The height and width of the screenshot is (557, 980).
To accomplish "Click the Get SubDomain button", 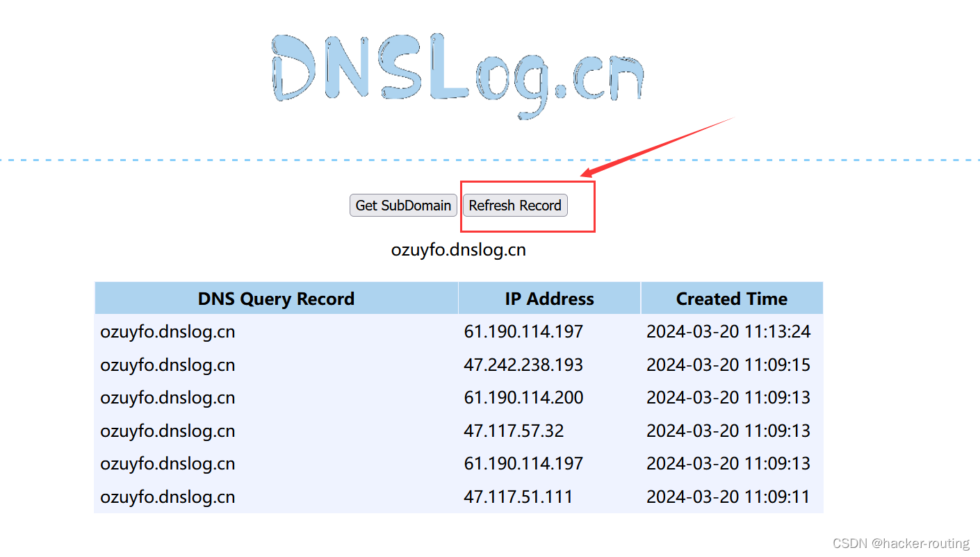I will tap(403, 205).
